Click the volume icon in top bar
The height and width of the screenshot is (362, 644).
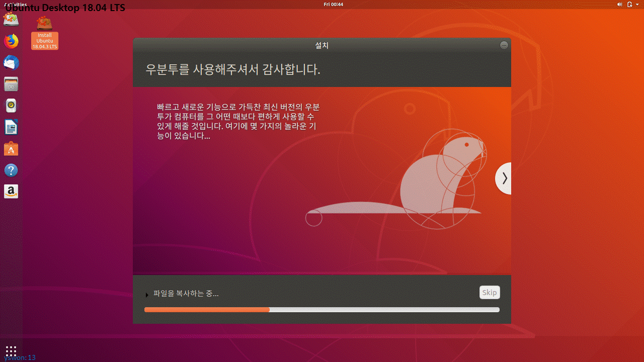point(620,4)
